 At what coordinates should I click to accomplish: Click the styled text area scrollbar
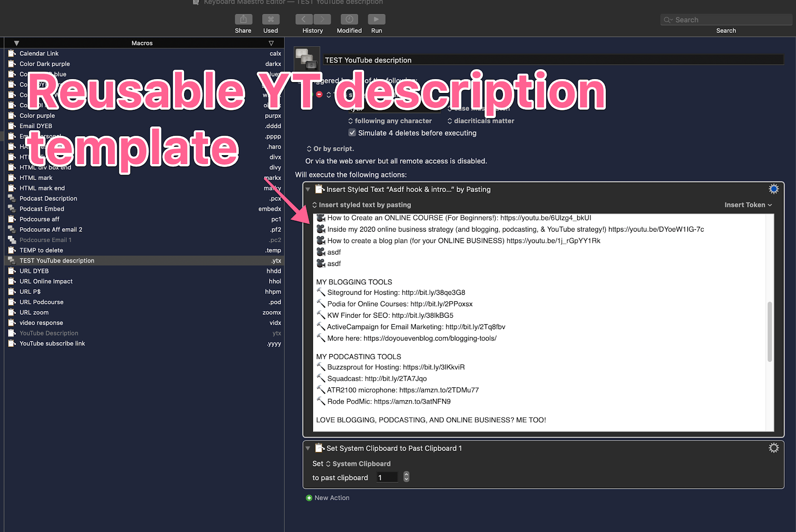click(x=770, y=332)
